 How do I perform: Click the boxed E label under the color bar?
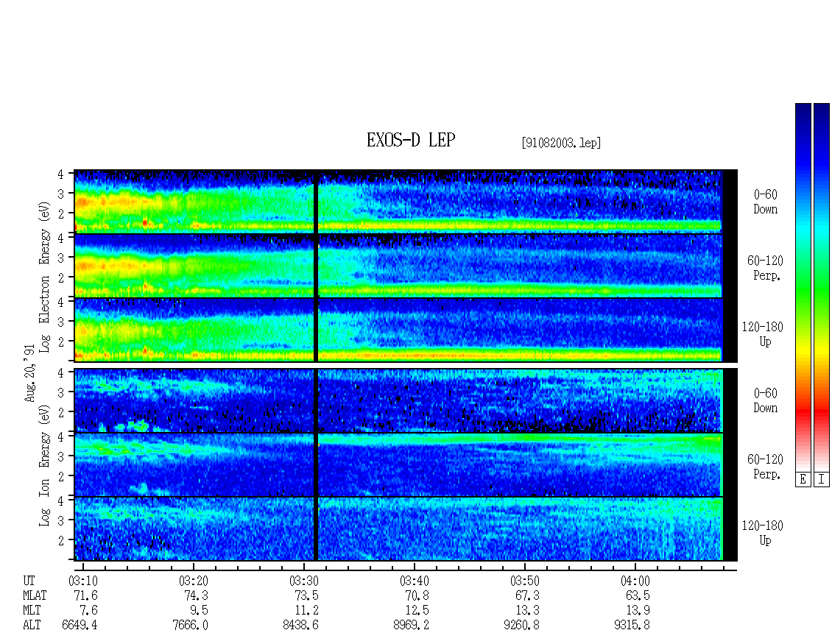803,479
